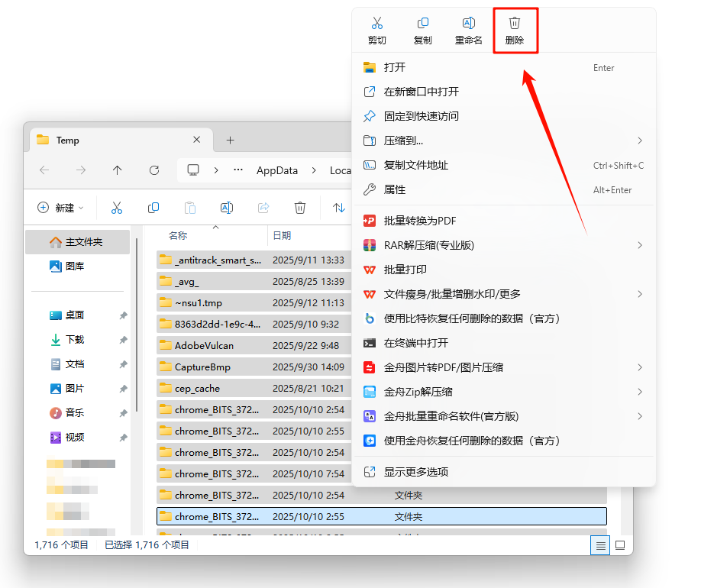Image resolution: width=701 pixels, height=588 pixels.
Task: Open the 下载 folder in sidebar
Action: click(75, 340)
